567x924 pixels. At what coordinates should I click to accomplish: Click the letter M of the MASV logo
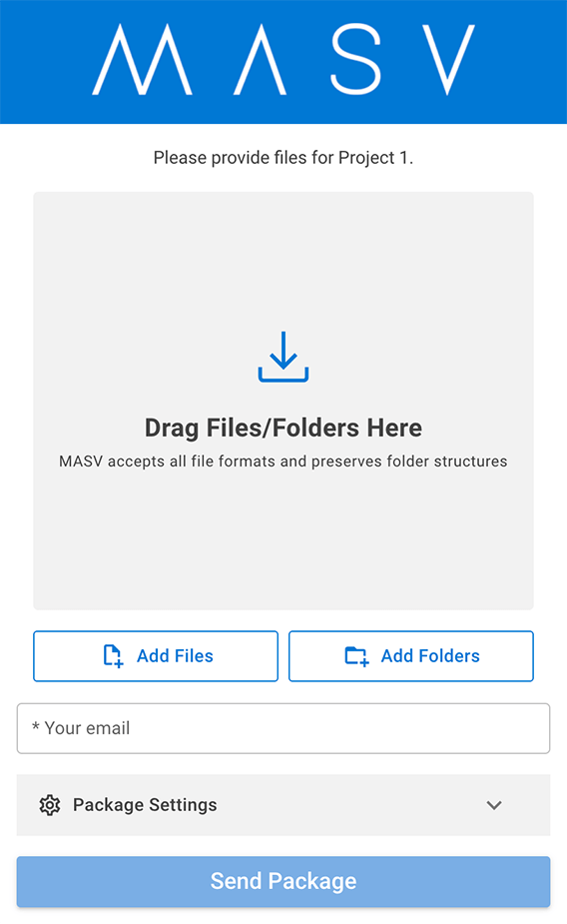click(142, 59)
